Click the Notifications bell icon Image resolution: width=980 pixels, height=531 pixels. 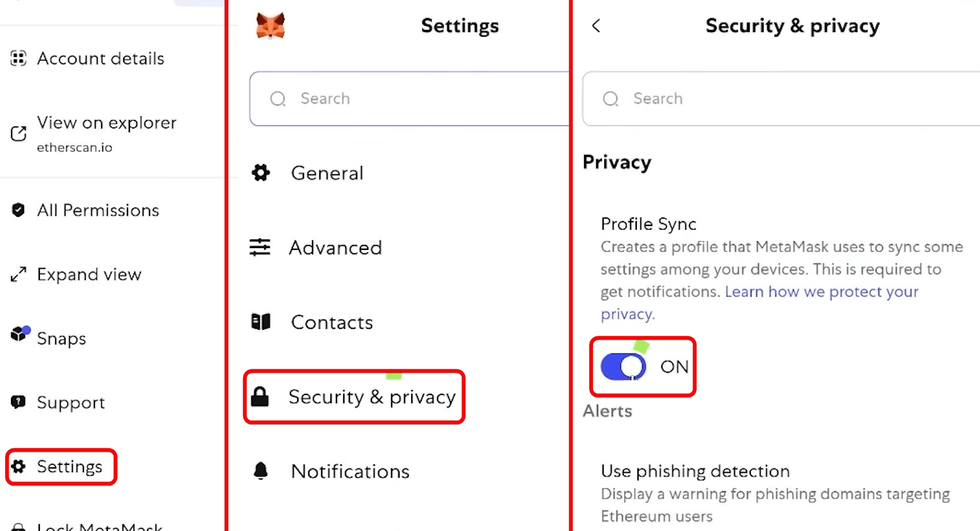click(261, 471)
